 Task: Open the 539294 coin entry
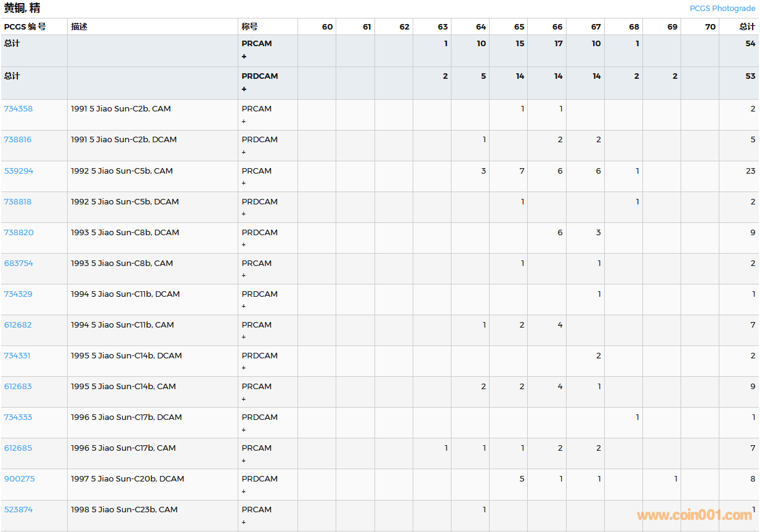18,171
